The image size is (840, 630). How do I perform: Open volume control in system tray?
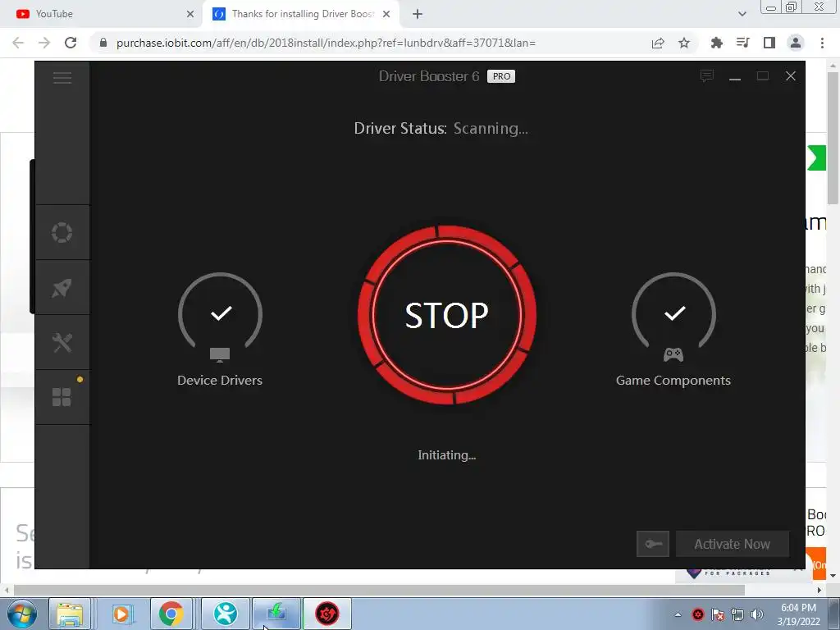click(x=757, y=614)
